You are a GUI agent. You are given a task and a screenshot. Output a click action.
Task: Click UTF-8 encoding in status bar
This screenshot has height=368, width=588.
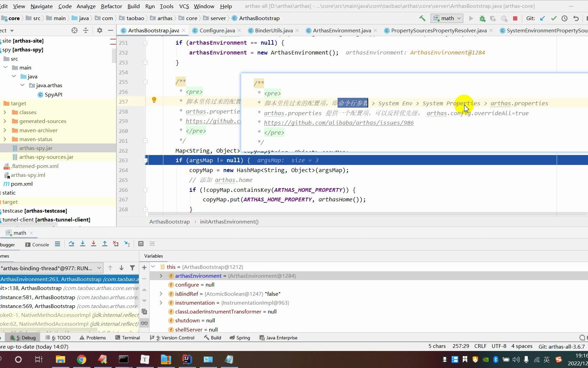click(499, 346)
